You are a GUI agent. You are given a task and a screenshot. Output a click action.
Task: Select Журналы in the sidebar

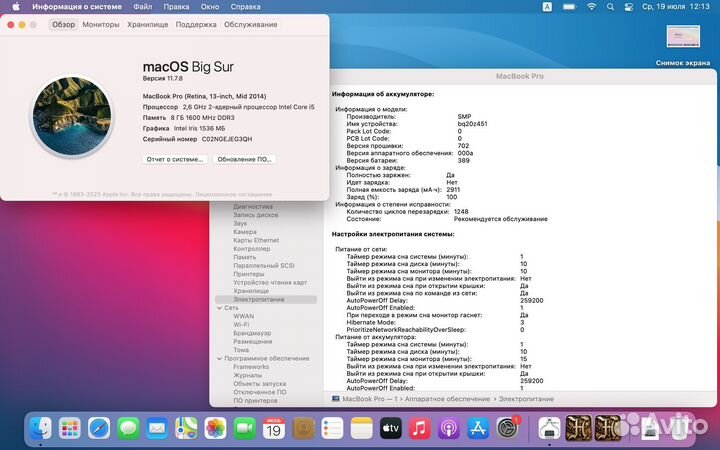coord(248,375)
